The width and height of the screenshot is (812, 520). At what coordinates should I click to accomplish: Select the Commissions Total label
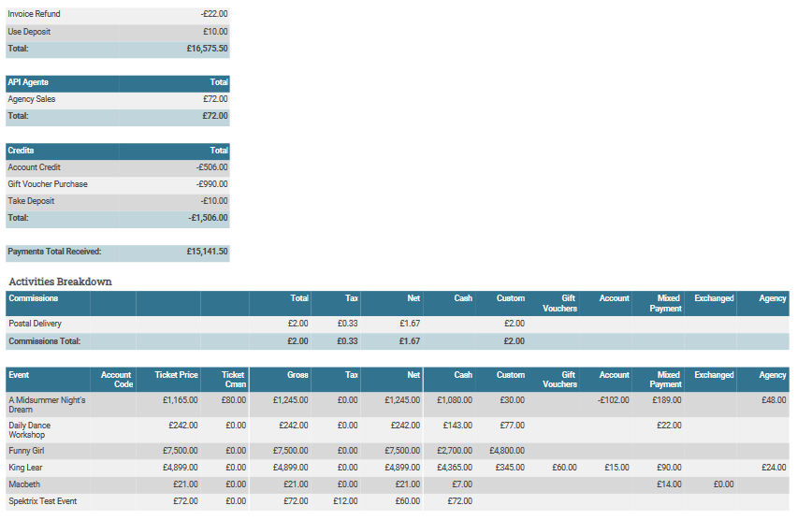(45, 341)
